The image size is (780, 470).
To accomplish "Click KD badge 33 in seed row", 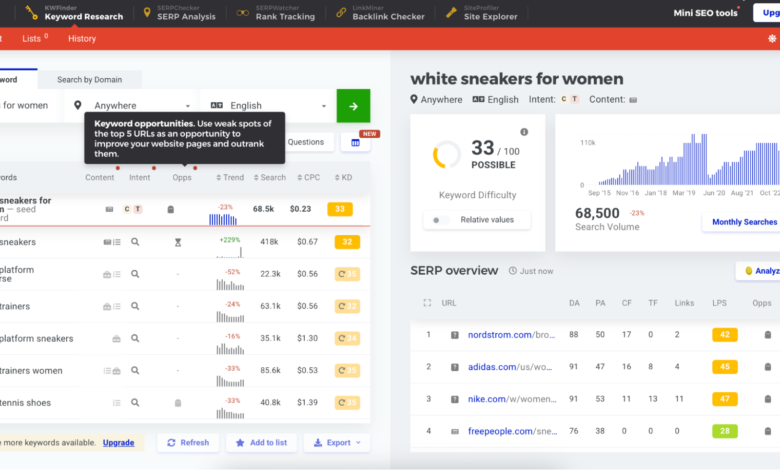I will pyautogui.click(x=340, y=209).
